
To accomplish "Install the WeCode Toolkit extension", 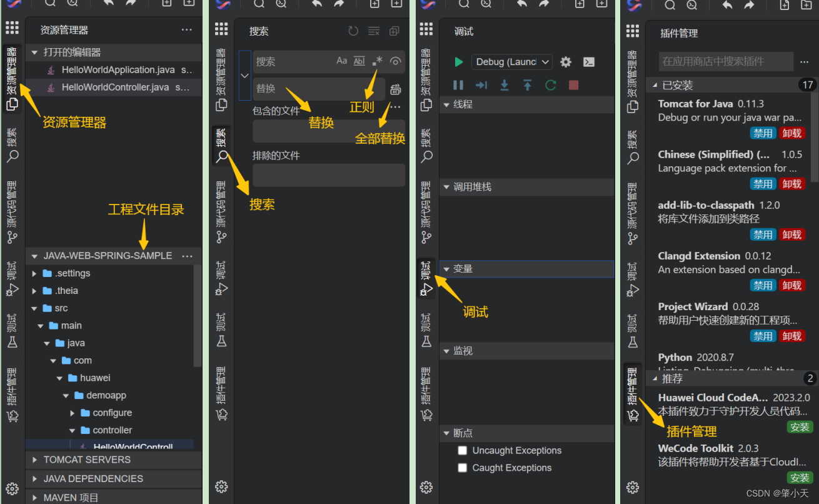I will [x=800, y=478].
